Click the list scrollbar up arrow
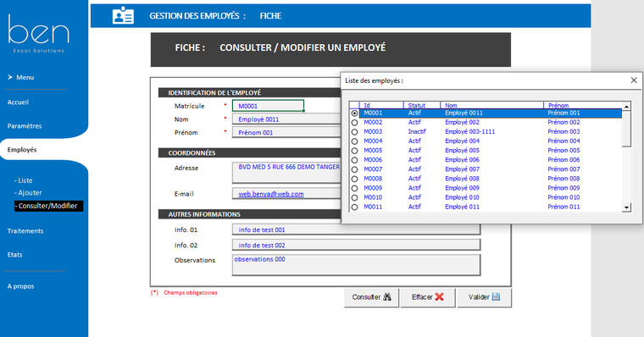644x337 pixels. tap(626, 107)
